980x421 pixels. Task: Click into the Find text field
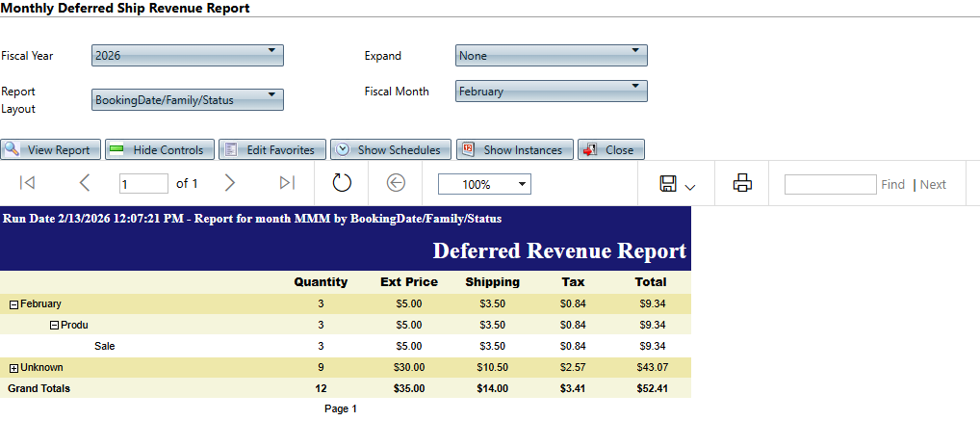829,184
